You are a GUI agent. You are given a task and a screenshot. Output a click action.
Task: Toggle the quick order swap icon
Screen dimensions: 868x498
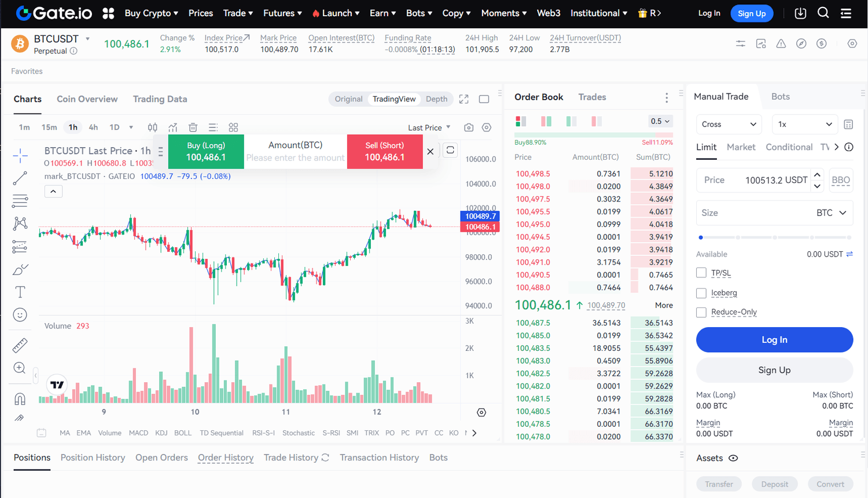point(450,151)
